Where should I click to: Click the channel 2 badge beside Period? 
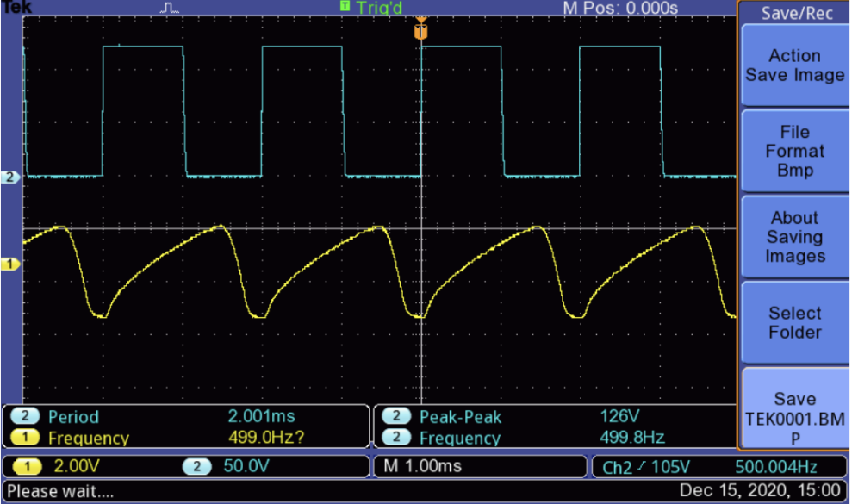25,416
